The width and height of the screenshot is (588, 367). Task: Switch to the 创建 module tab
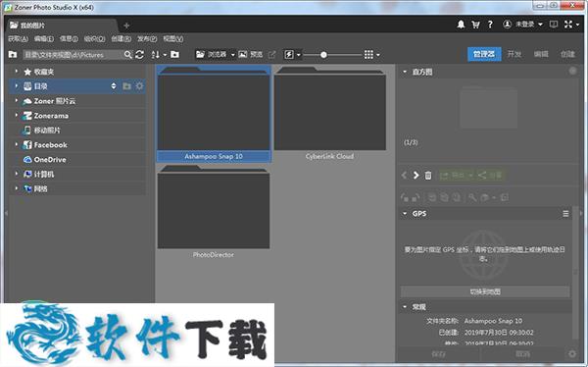[567, 54]
